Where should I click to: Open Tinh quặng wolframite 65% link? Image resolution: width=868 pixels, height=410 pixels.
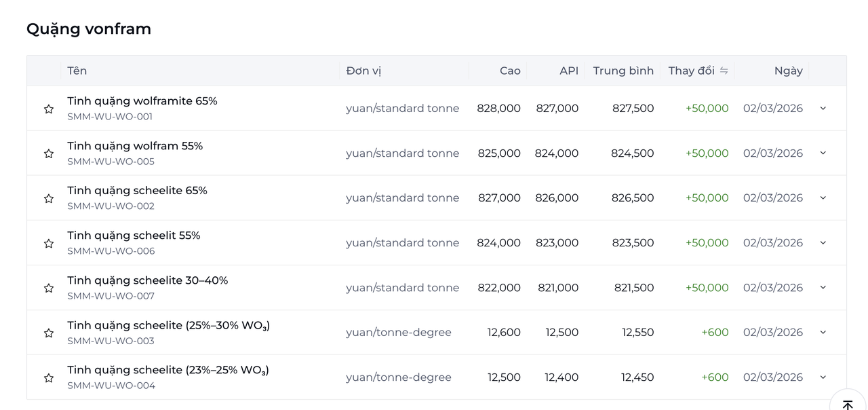142,101
